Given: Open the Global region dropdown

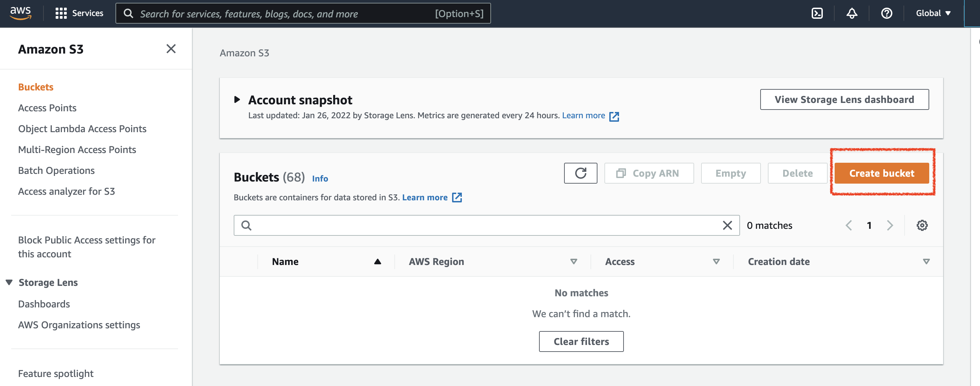Looking at the screenshot, I should [933, 13].
